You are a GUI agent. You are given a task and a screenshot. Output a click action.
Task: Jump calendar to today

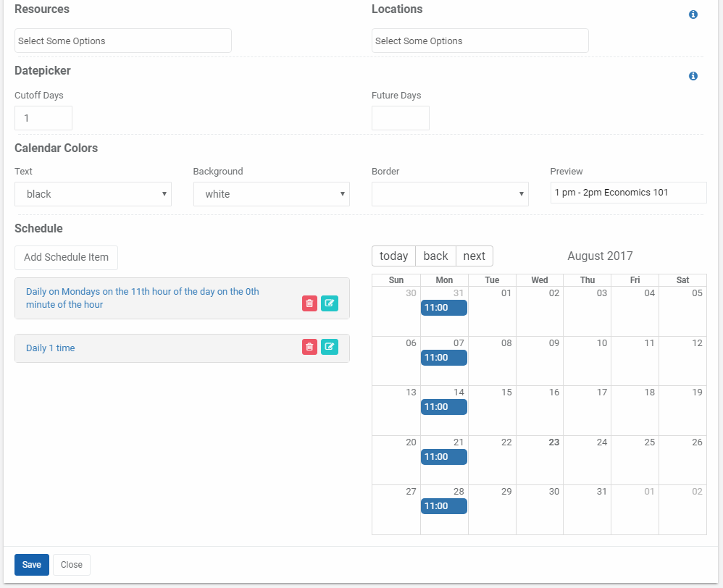tap(394, 256)
